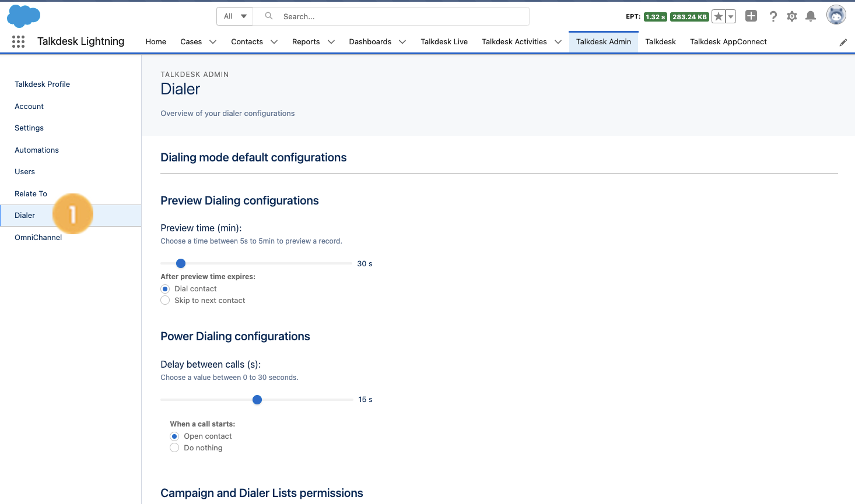Screen dimensions: 855x504
Task: Open the App Launcher grid icon
Action: [x=18, y=41]
